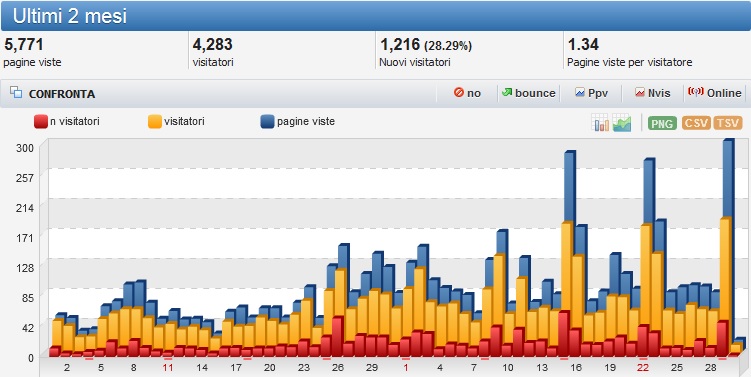Viewport: 751px width, 377px height.
Task: Click the Online broadcast signal icon
Action: click(695, 92)
